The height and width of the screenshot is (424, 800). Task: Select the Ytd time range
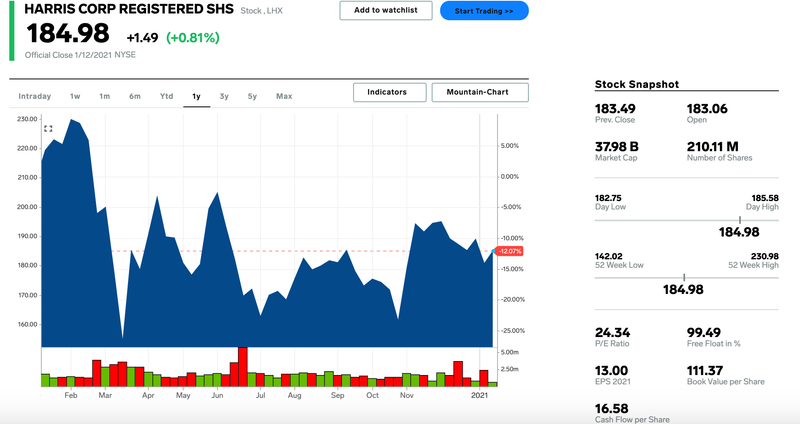point(166,96)
